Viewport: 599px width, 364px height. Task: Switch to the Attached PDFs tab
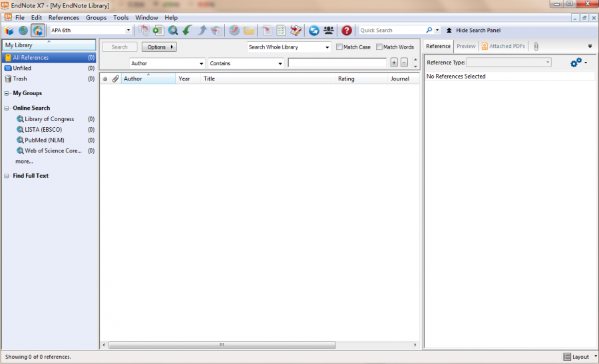(503, 46)
